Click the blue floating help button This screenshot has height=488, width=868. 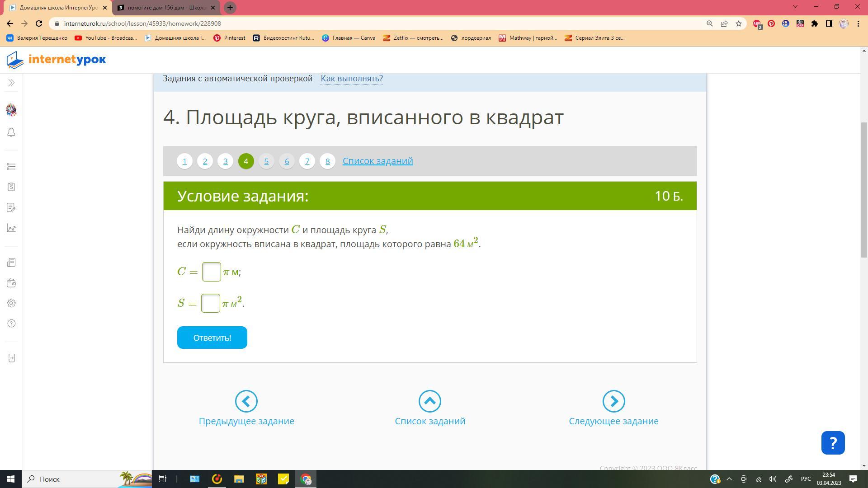833,443
